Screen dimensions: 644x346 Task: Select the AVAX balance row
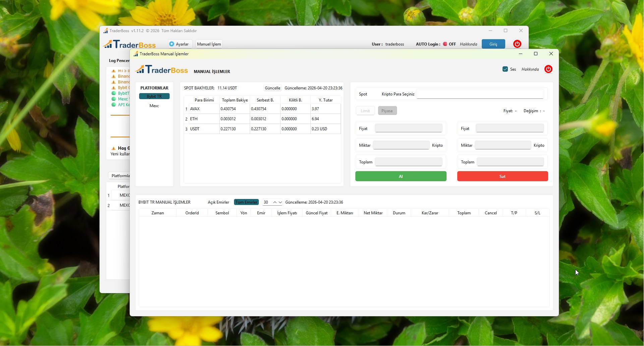262,109
